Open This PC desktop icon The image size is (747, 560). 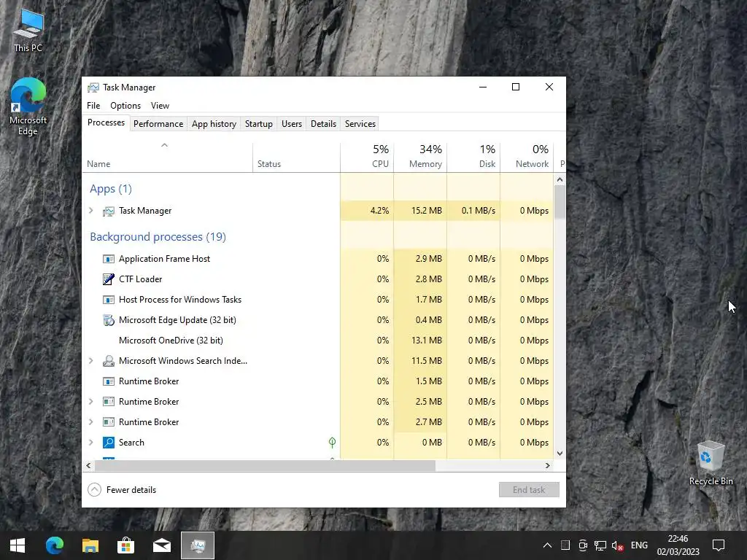28,31
